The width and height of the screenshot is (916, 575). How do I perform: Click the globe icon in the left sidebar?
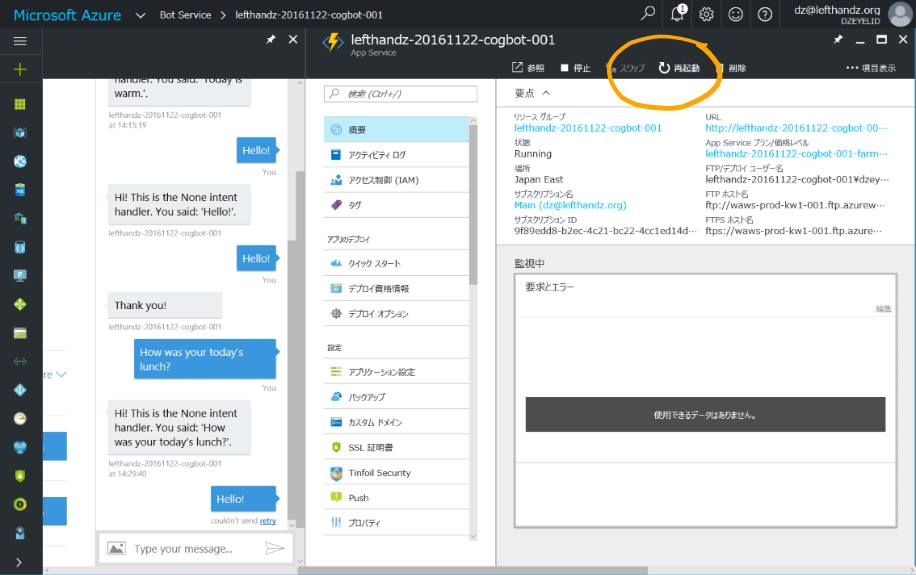point(20,161)
